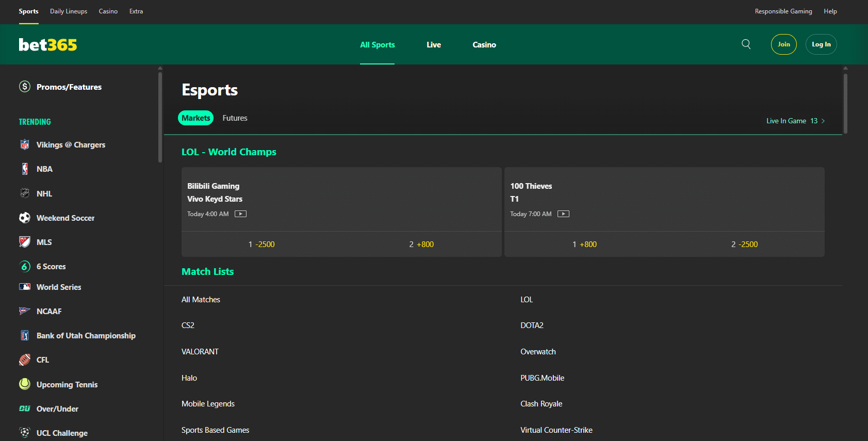Click the NCAAF pennant icon

25,311
